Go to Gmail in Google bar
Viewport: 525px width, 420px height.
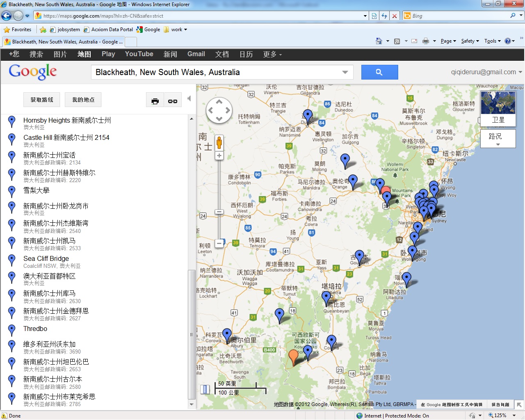(196, 54)
